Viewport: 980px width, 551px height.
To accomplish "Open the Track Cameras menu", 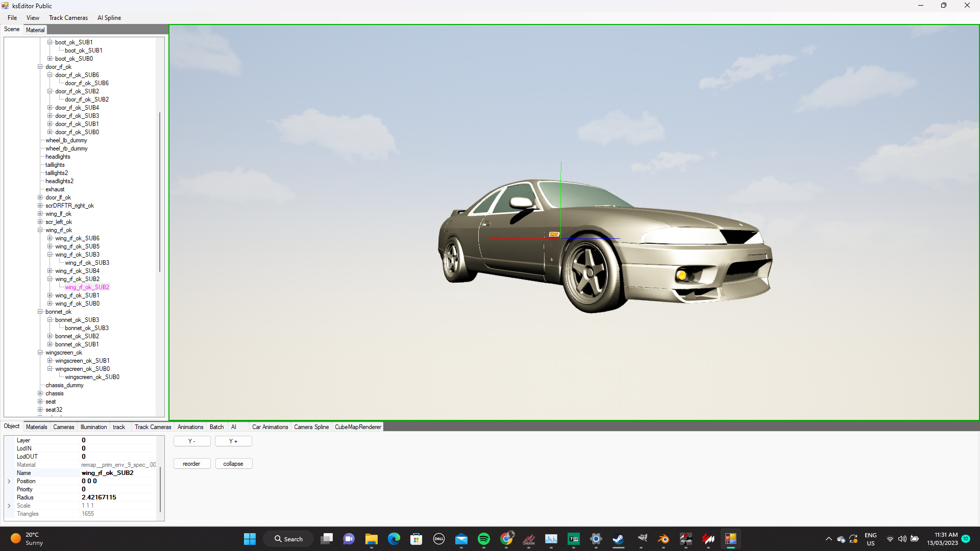I will (68, 18).
